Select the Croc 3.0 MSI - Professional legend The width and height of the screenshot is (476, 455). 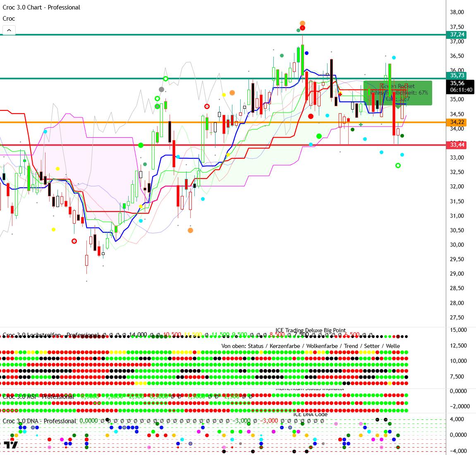coord(38,396)
